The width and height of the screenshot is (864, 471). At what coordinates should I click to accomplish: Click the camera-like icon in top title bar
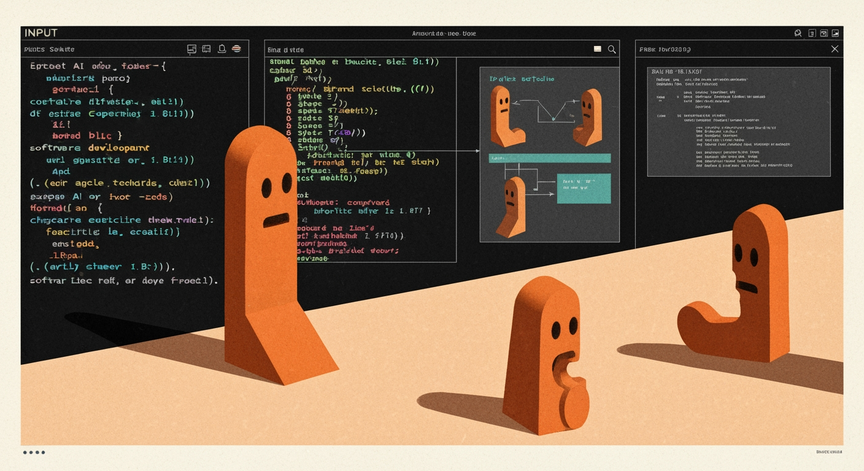coord(824,33)
